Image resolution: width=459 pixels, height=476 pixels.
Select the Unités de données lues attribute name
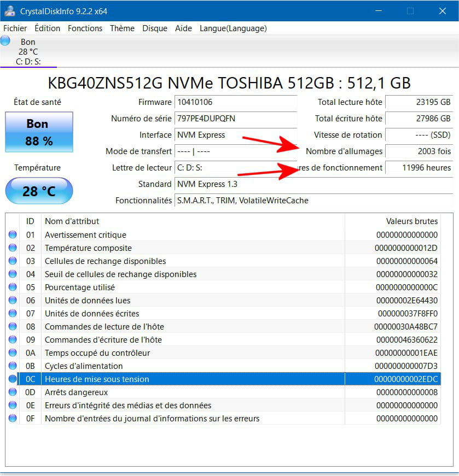click(88, 300)
